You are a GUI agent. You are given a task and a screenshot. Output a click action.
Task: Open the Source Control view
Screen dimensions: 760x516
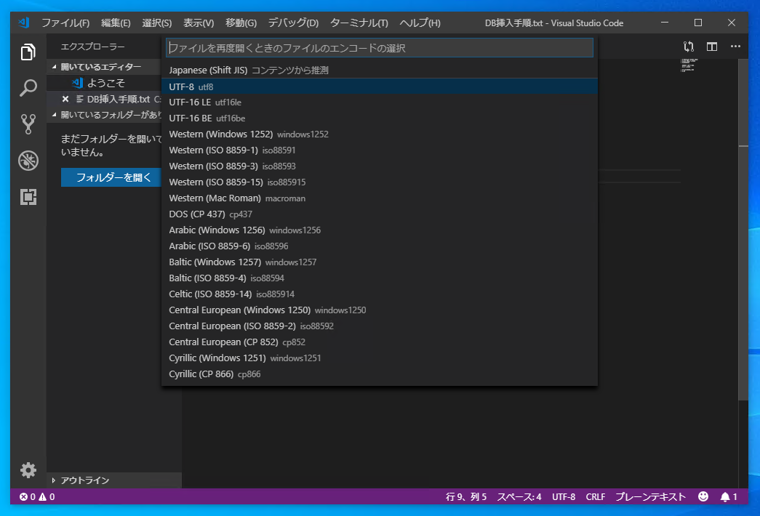click(28, 124)
